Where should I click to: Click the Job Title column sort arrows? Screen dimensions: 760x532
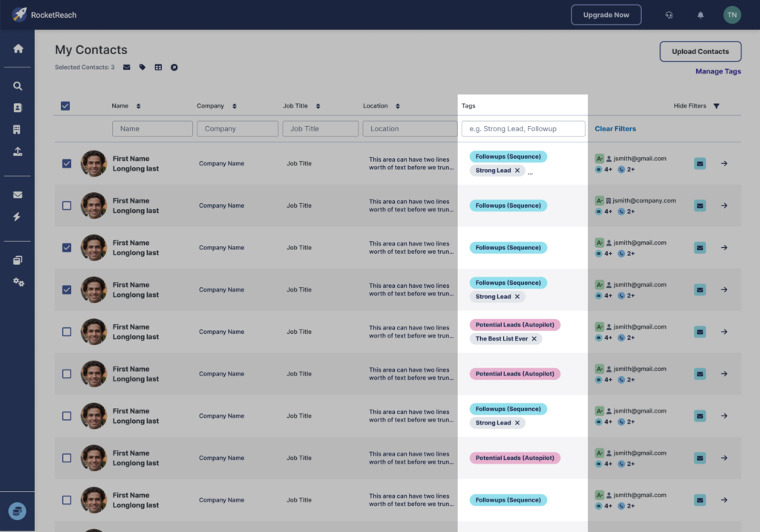coord(318,106)
